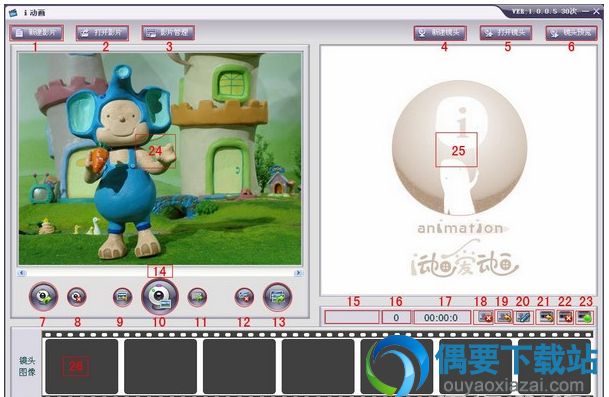Screen dimensions: 609x397
Task: Click the 镜头预览 (Shot Preview) button
Action: click(571, 33)
